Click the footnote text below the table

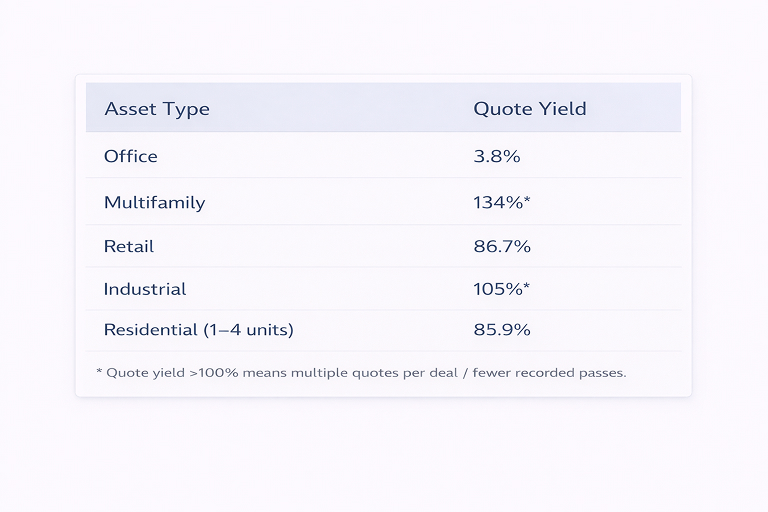click(360, 373)
